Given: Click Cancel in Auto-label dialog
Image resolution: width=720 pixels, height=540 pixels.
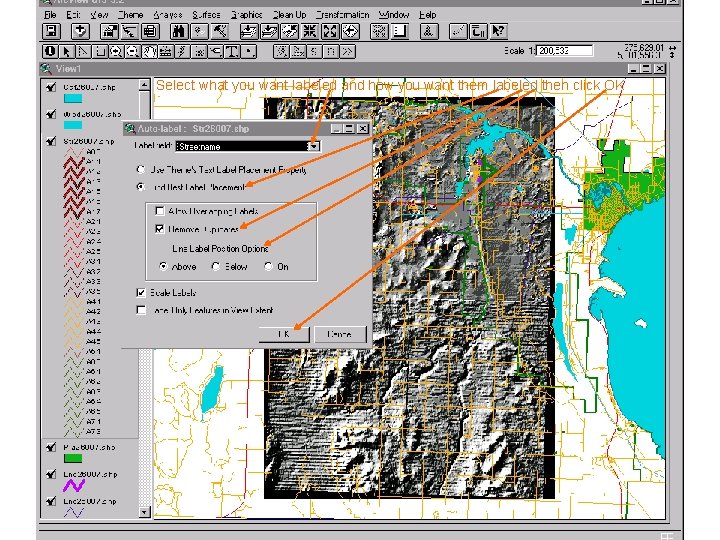Looking at the screenshot, I should (x=338, y=334).
